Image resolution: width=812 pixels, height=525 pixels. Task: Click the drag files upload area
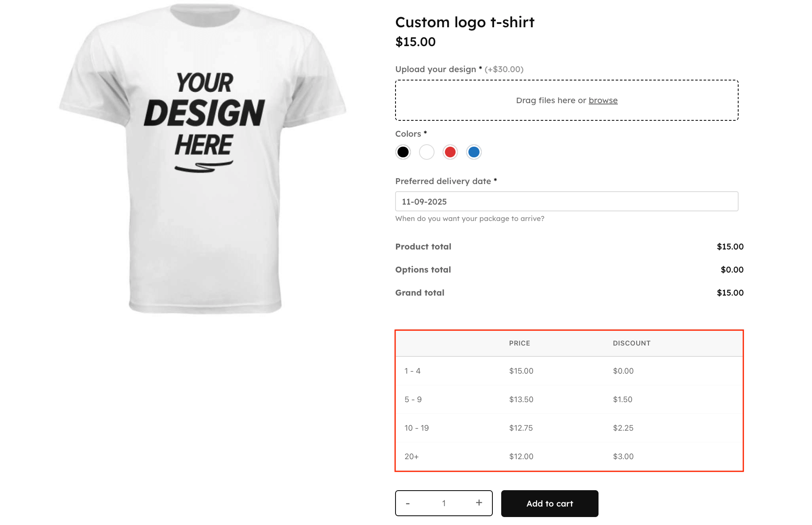click(566, 100)
